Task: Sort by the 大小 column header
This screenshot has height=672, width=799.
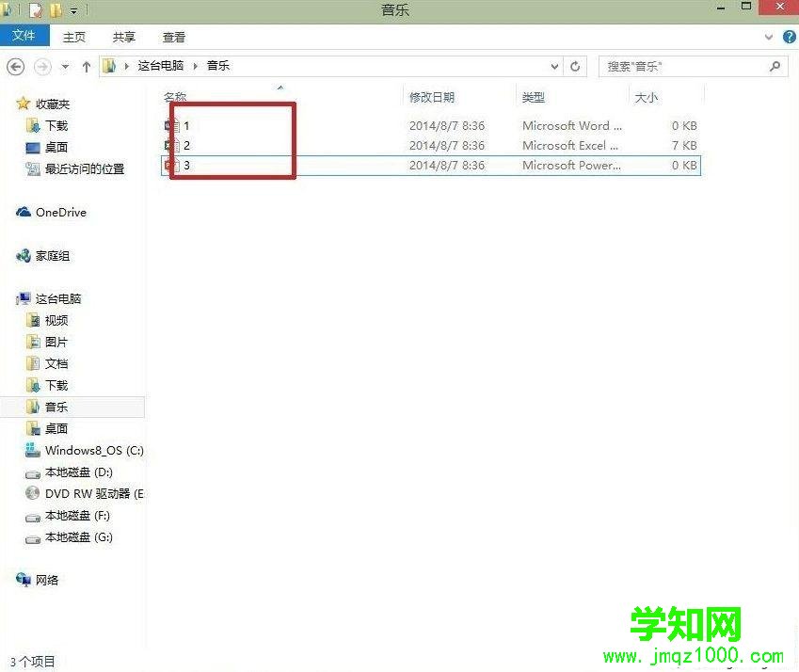Action: pyautogui.click(x=647, y=97)
